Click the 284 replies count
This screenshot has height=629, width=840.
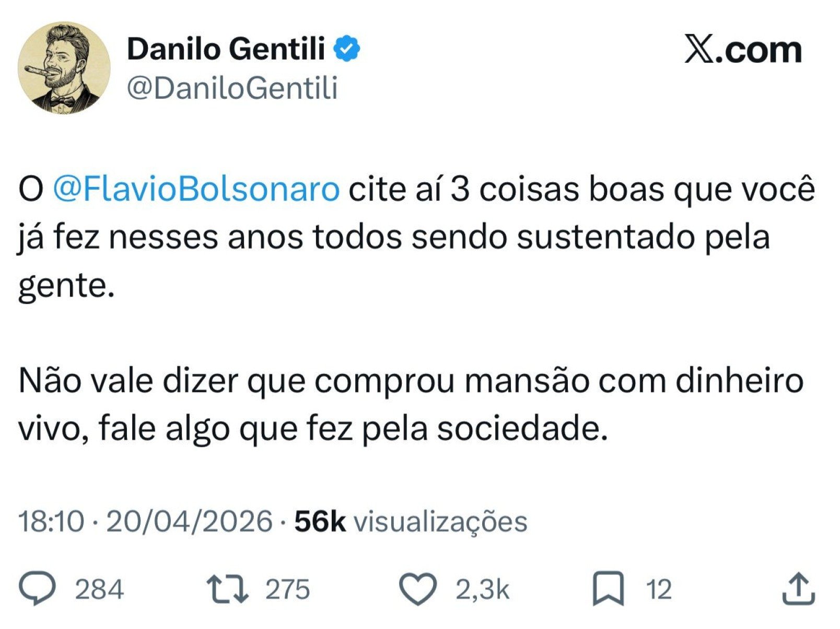(x=99, y=590)
